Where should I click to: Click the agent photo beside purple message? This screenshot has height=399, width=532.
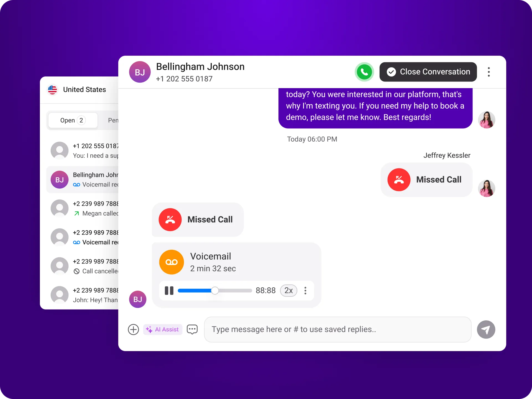pyautogui.click(x=487, y=120)
